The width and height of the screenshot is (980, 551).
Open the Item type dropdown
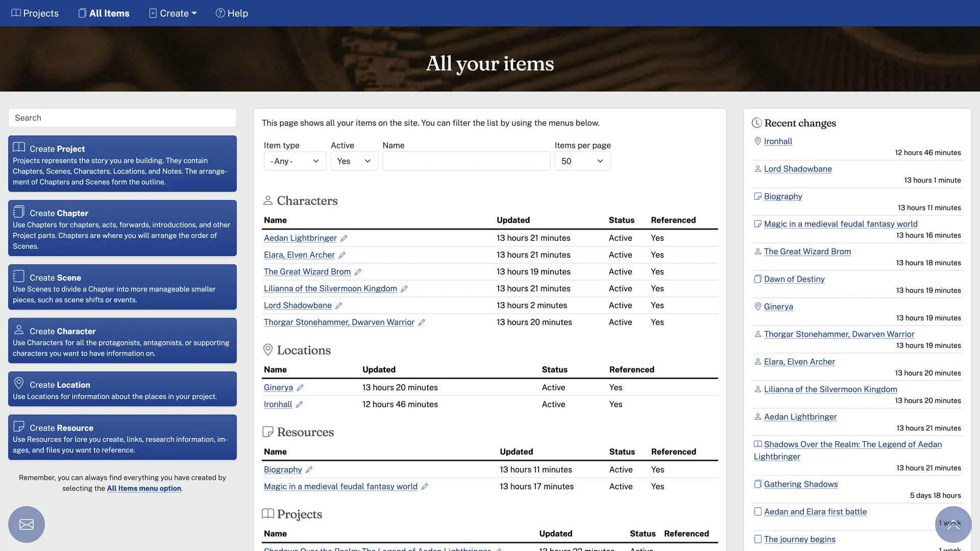click(x=295, y=161)
